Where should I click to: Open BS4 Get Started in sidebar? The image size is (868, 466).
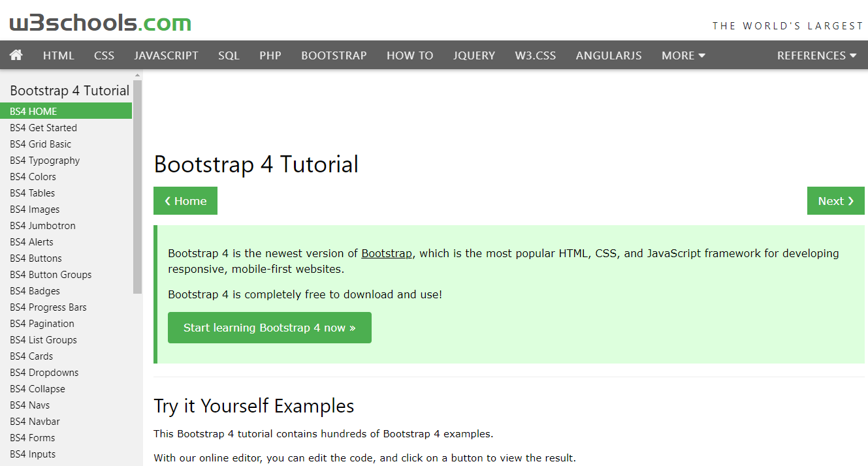[x=66, y=127]
